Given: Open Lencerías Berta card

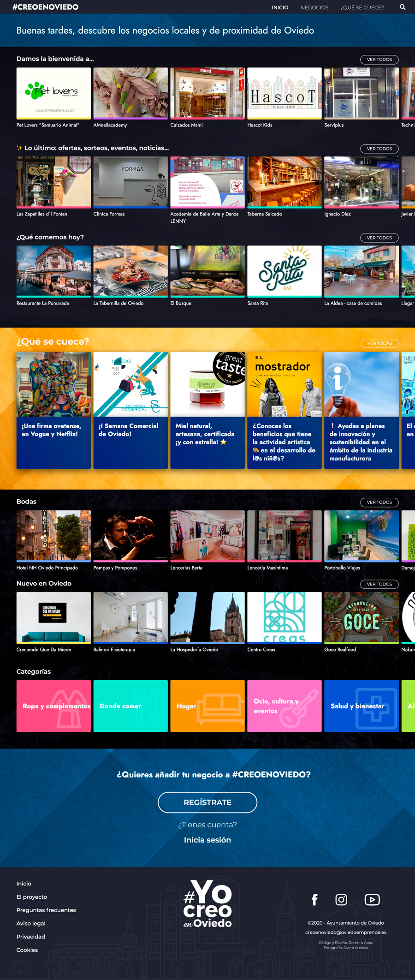Looking at the screenshot, I should (x=207, y=540).
